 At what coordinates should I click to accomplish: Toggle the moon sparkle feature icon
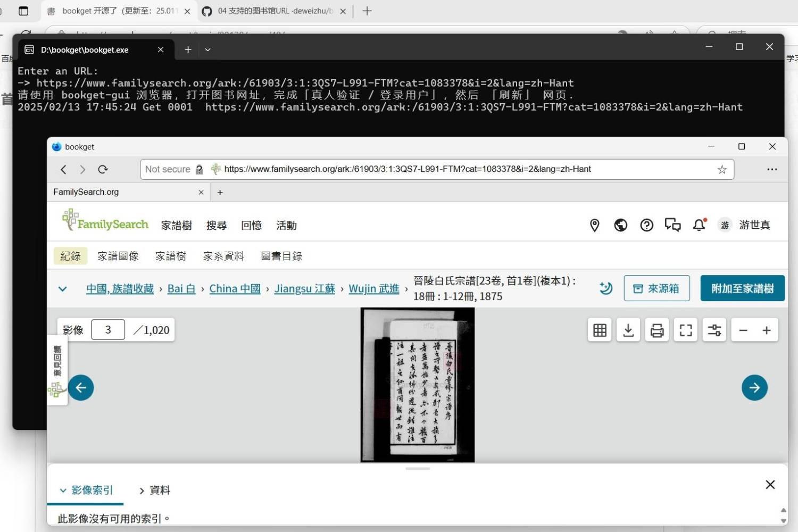(605, 288)
